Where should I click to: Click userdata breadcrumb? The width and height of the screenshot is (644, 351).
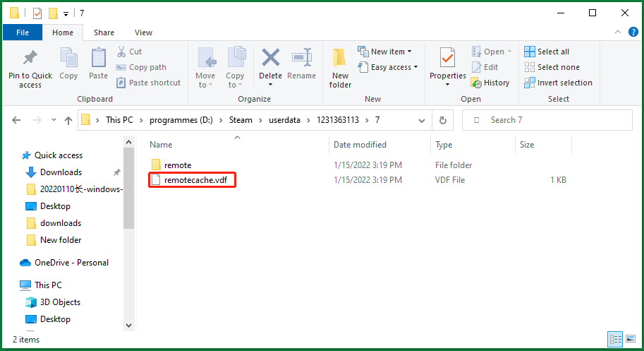(284, 120)
